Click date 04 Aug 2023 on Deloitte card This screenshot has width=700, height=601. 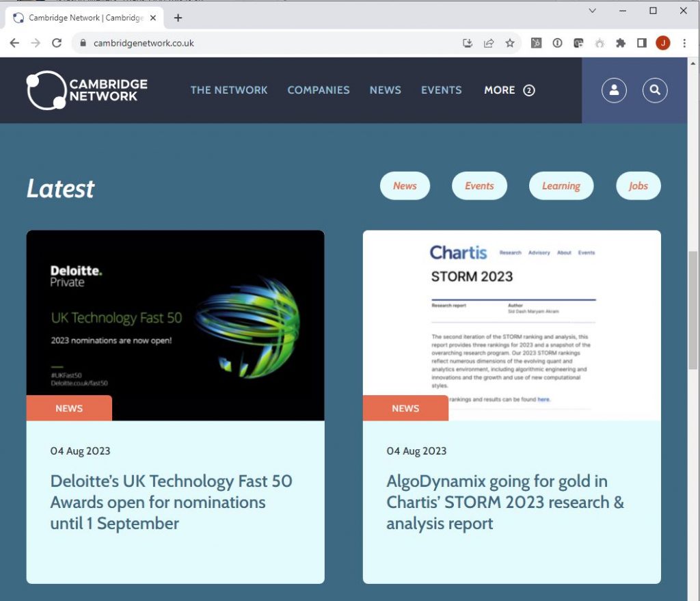[81, 451]
